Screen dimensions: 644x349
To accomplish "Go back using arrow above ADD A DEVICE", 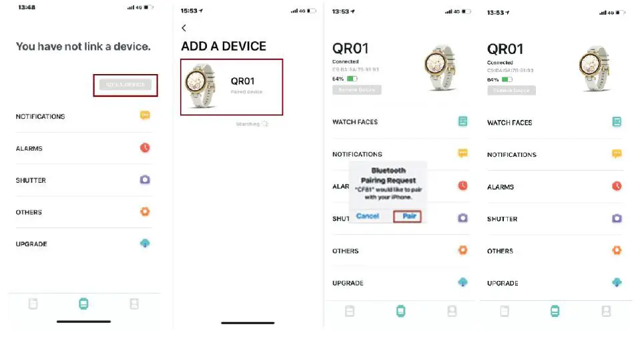I will (184, 28).
